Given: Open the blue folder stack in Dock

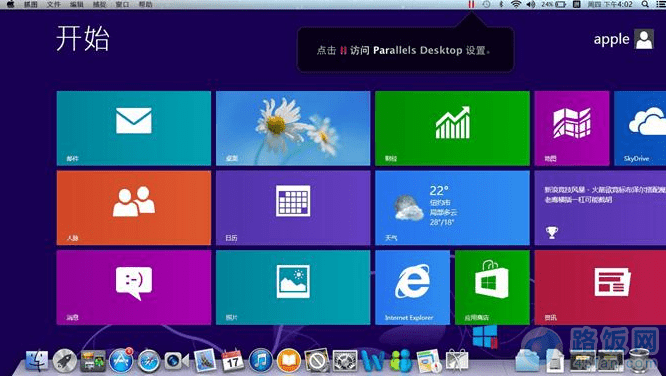Looking at the screenshot, I should click(527, 362).
